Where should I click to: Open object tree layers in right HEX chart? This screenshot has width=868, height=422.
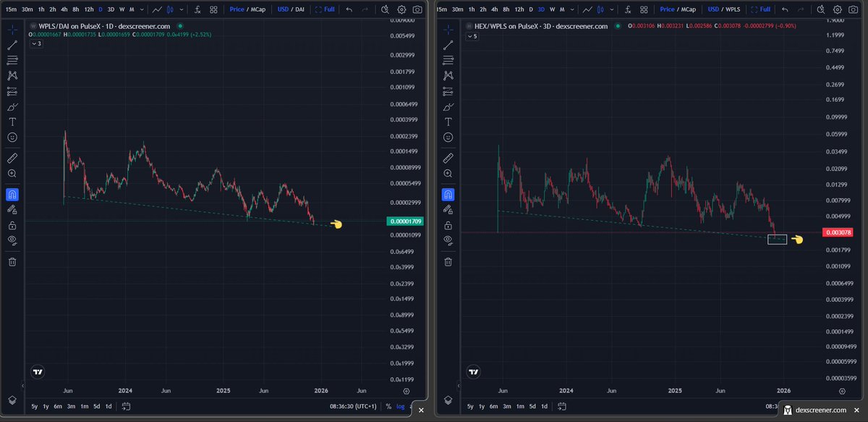pyautogui.click(x=448, y=400)
